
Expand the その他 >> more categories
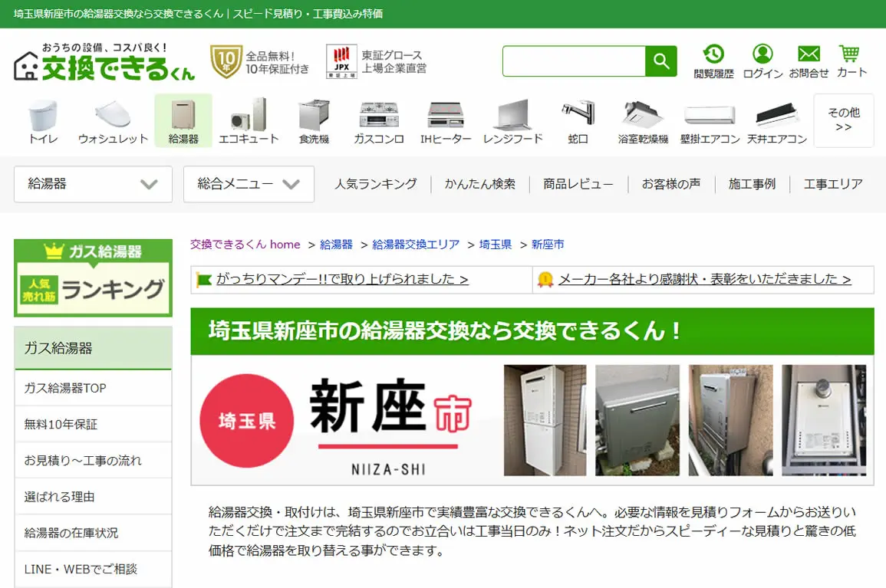(844, 120)
